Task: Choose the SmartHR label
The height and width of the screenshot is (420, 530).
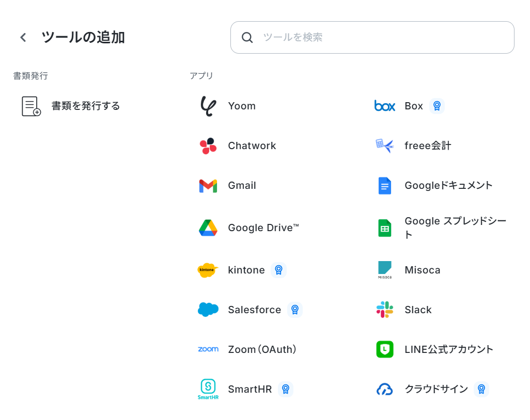Action: (250, 389)
